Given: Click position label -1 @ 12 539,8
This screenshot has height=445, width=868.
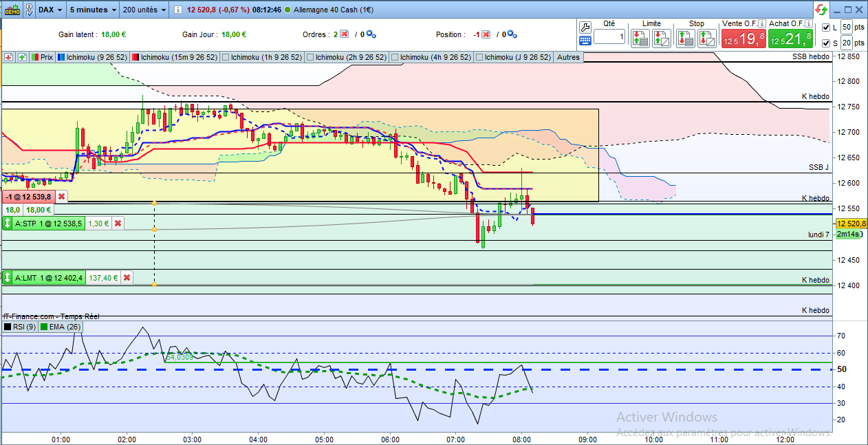Looking at the screenshot, I should (x=28, y=197).
